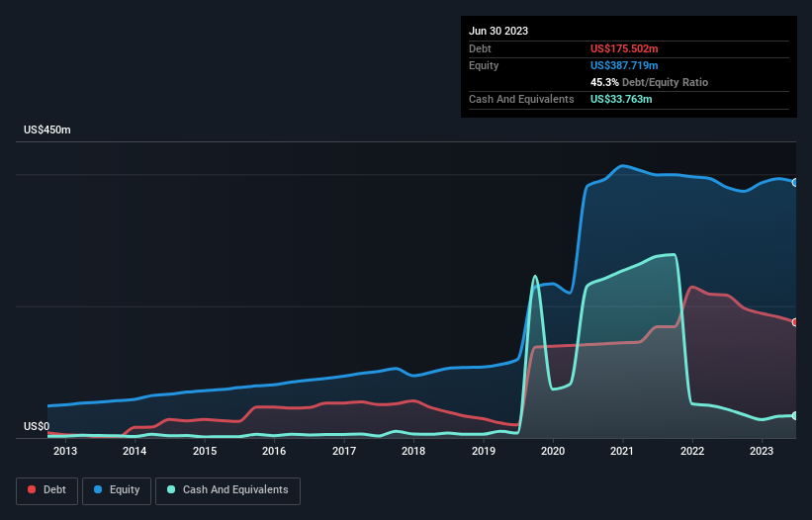This screenshot has width=812, height=520.
Task: Click the 45.3% Debt/Equity Ratio text
Action: pyautogui.click(x=649, y=82)
